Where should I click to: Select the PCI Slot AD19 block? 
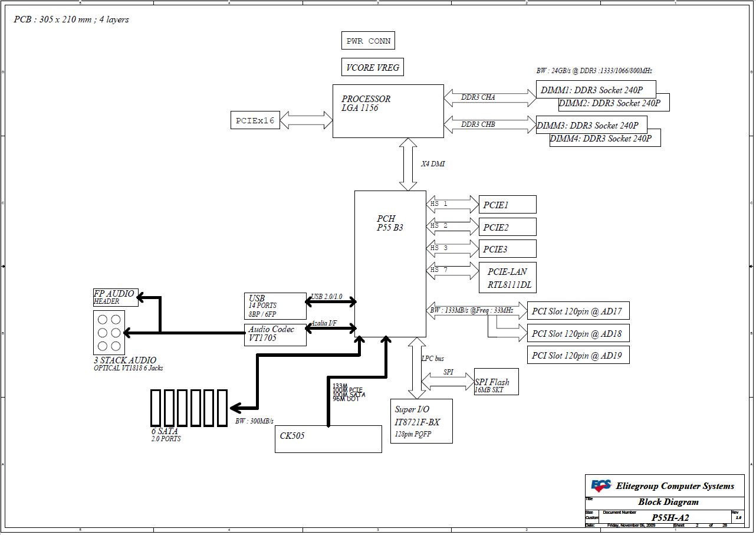[578, 355]
